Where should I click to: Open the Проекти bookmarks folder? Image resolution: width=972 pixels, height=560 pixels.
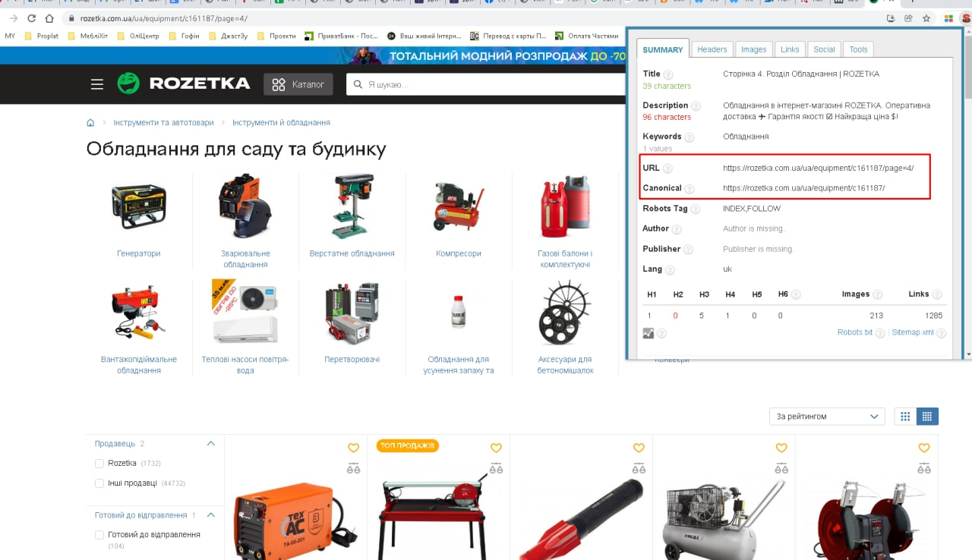tap(277, 36)
